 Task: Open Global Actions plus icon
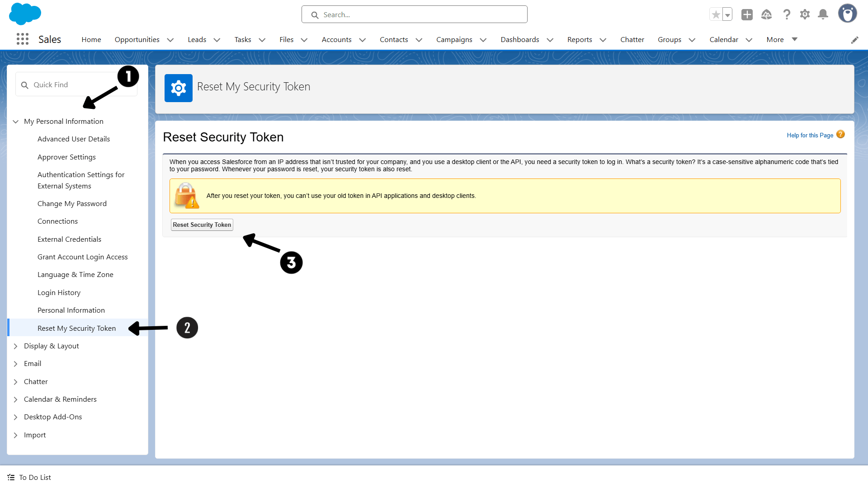tap(747, 15)
